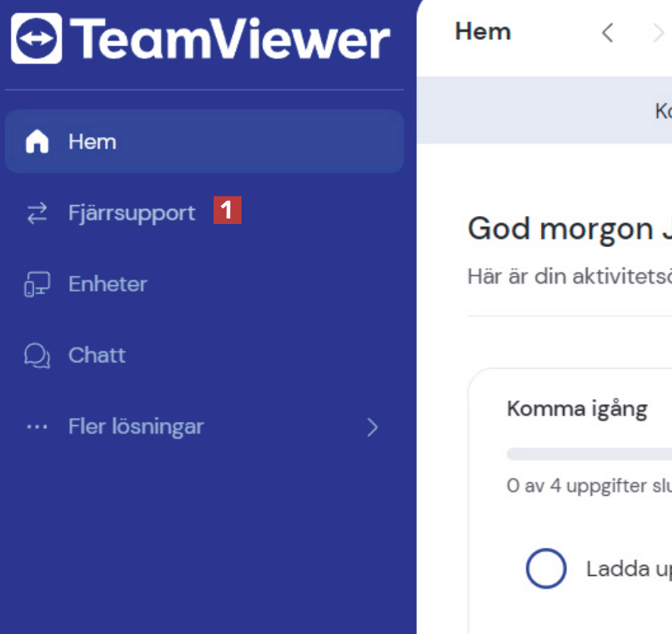This screenshot has height=634, width=672.
Task: Open the Hem sidebar menu item
Action: pyautogui.click(x=204, y=141)
